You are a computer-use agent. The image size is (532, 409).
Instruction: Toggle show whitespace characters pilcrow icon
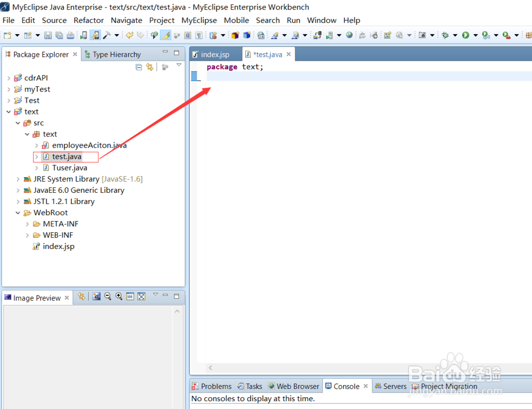click(x=199, y=35)
